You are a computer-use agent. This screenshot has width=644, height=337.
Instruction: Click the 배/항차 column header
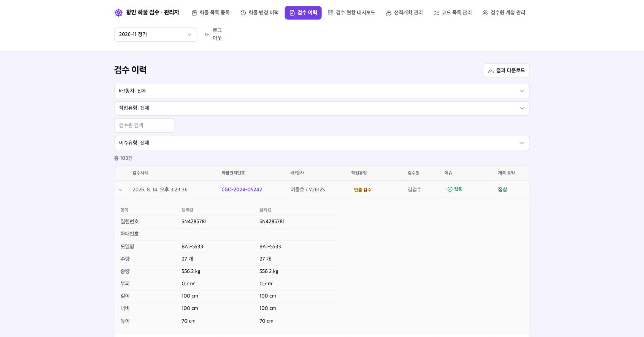coord(297,173)
